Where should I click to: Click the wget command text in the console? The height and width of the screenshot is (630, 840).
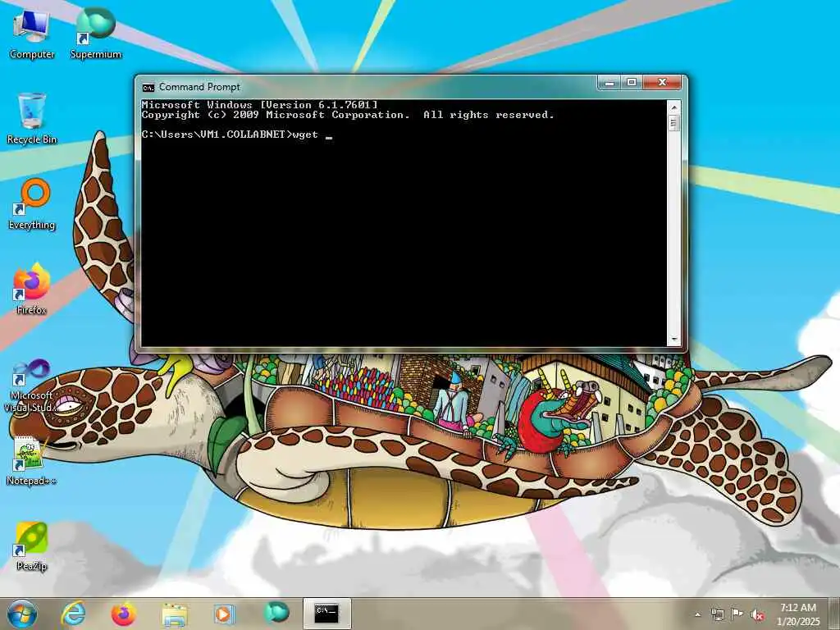[306, 135]
